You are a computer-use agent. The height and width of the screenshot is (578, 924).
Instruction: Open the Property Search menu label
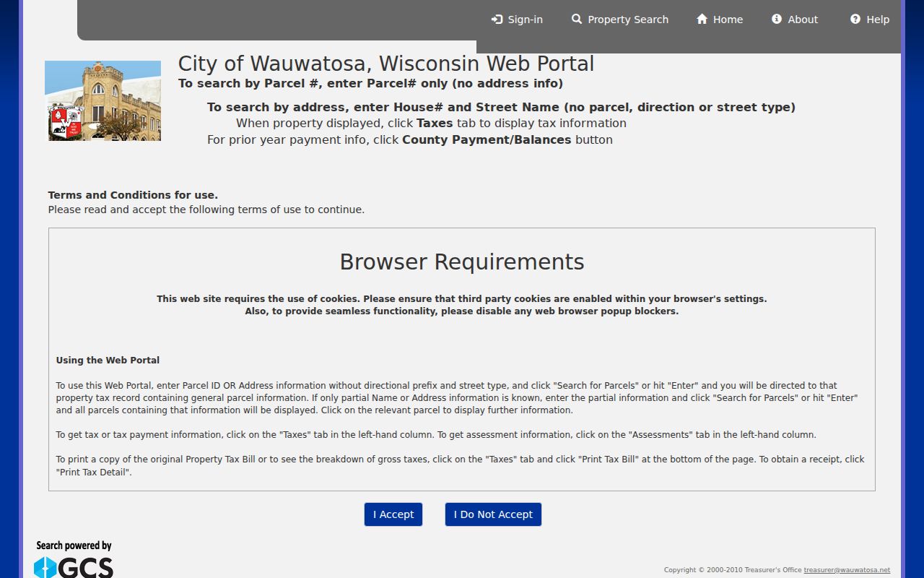point(628,20)
